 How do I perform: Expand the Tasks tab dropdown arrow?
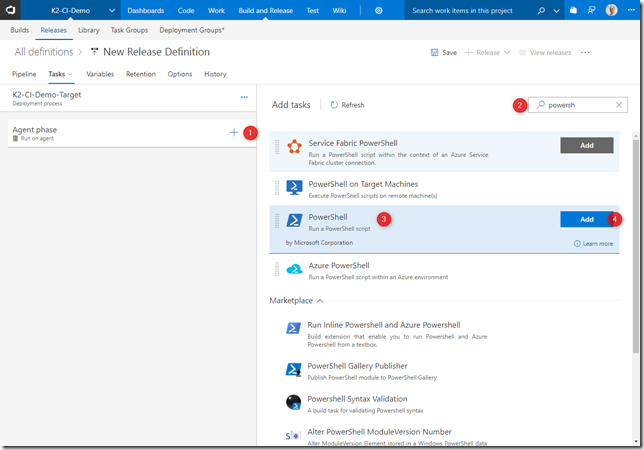70,74
